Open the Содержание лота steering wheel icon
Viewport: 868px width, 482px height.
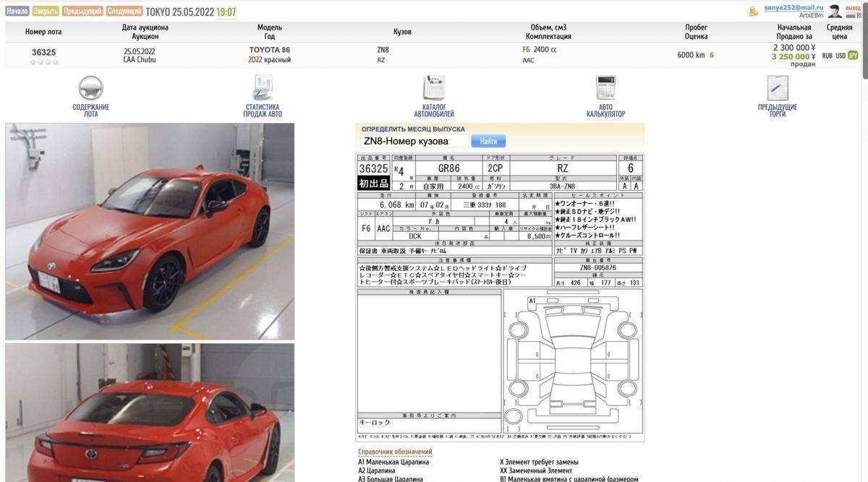pyautogui.click(x=90, y=88)
